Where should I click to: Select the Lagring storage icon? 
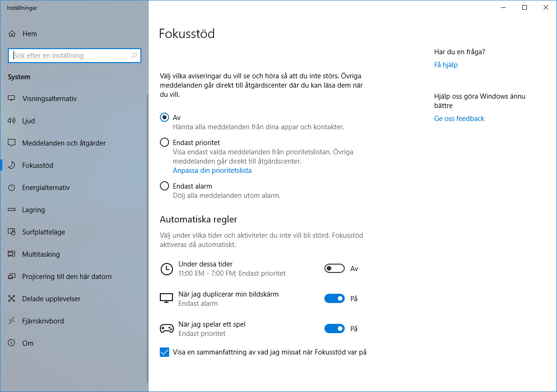pyautogui.click(x=11, y=209)
